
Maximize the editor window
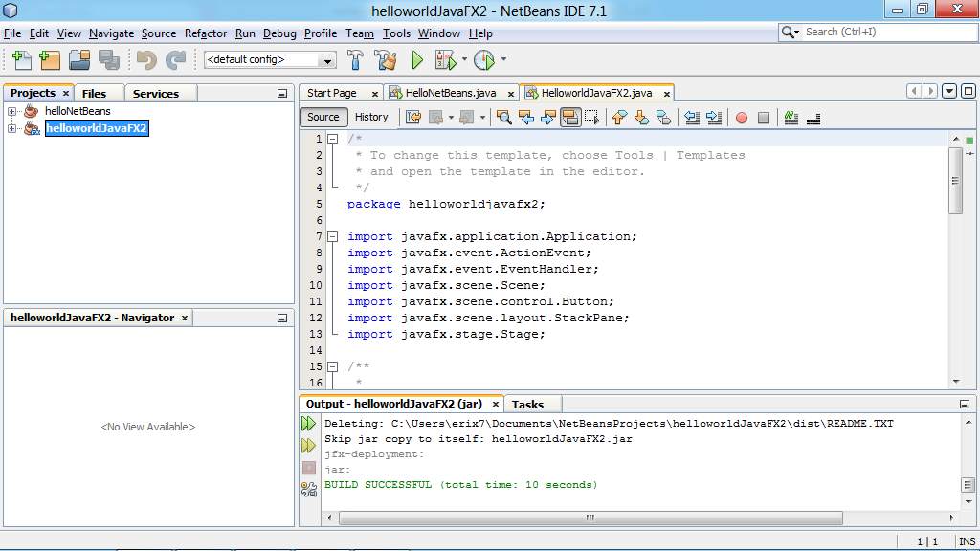[969, 91]
